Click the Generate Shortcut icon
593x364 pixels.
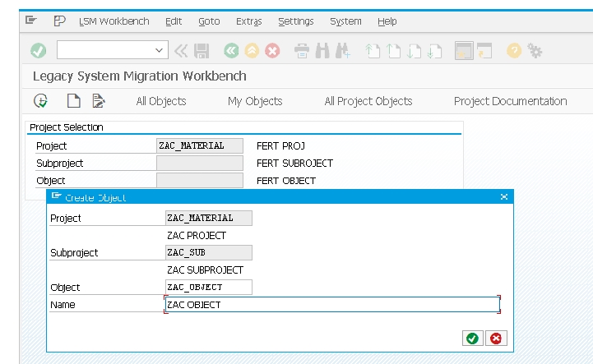[484, 51]
